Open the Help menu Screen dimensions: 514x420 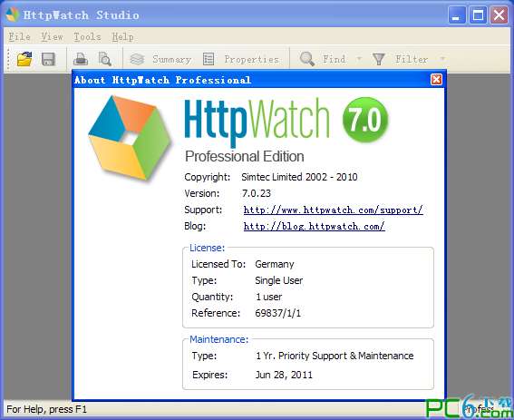click(x=123, y=37)
